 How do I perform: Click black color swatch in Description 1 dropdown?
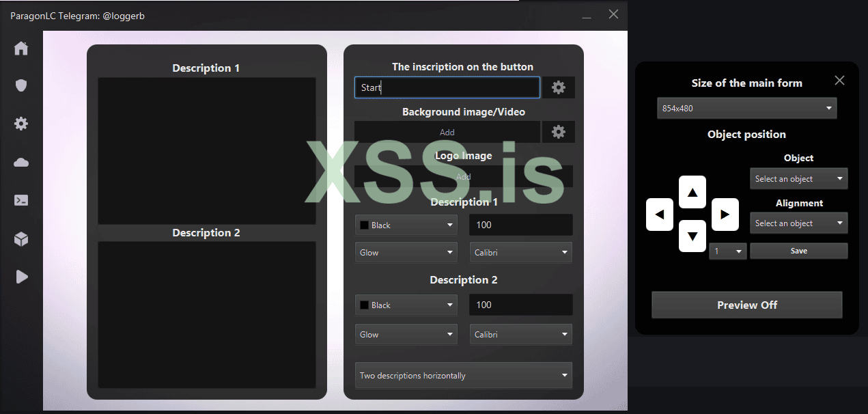click(364, 225)
